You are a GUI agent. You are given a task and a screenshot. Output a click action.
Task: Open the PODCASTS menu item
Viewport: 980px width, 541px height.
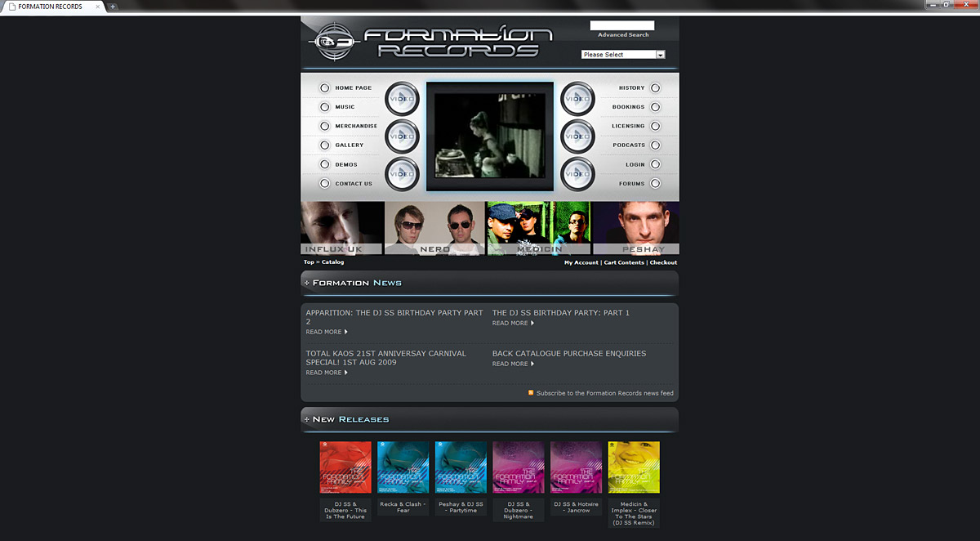(x=629, y=145)
